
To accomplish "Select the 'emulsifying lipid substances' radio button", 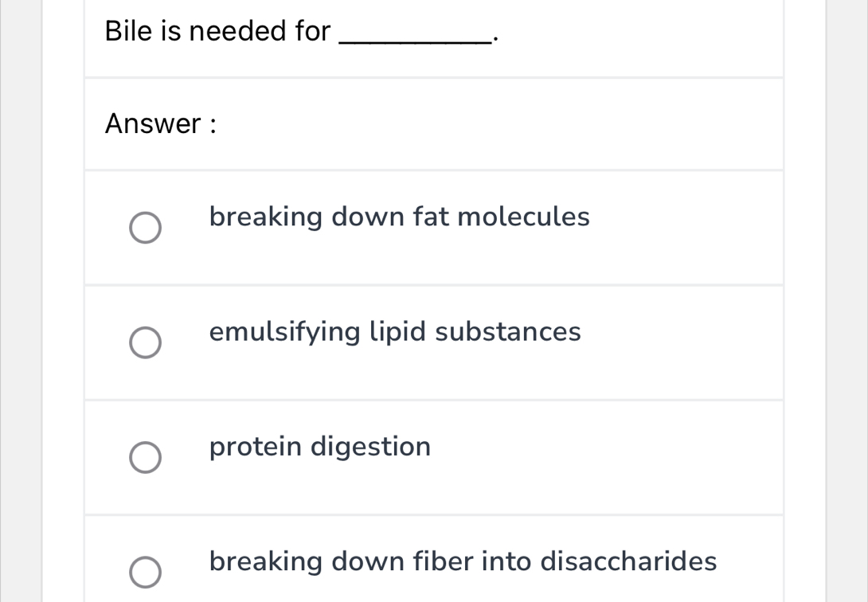I will tap(144, 343).
